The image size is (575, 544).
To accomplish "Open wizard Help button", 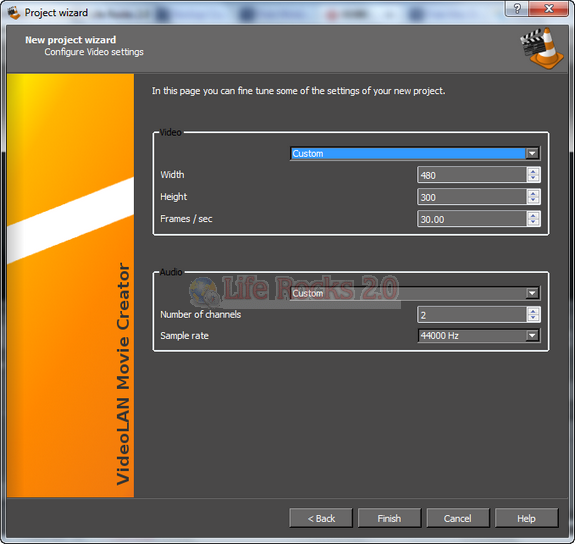I will pyautogui.click(x=527, y=518).
